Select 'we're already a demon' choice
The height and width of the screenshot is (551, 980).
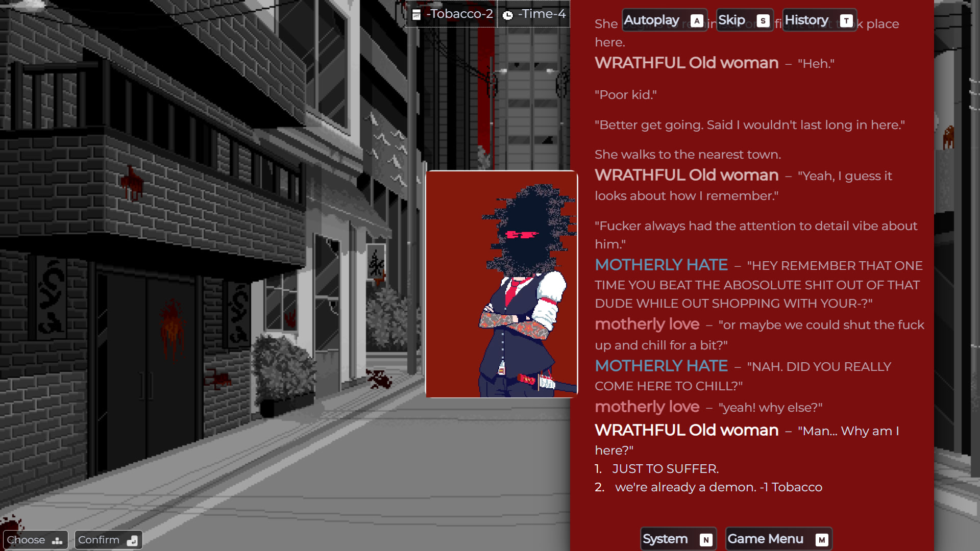[718, 487]
